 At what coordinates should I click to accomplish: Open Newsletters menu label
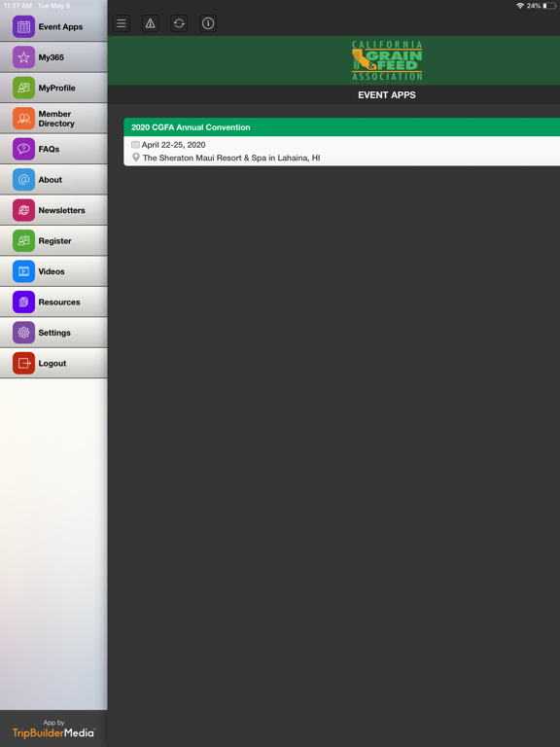tap(61, 210)
